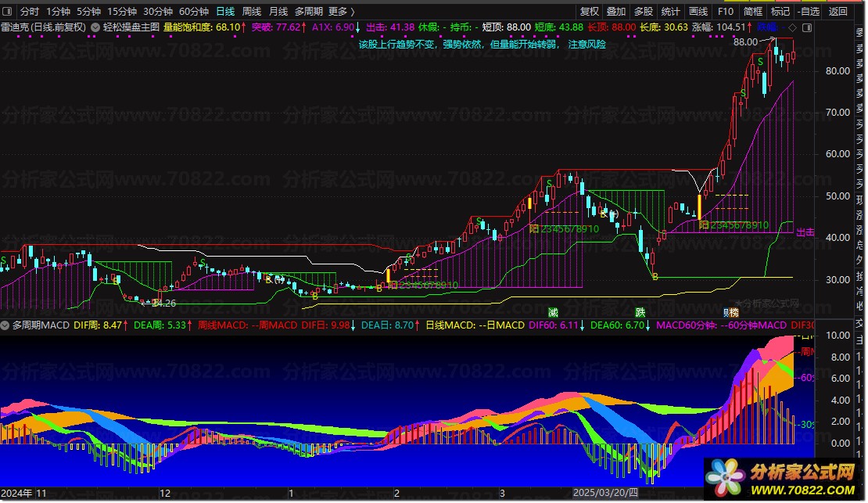Click the 量能饱和度 68.10 value
Viewport: 868px width, 503px height.
[205, 27]
